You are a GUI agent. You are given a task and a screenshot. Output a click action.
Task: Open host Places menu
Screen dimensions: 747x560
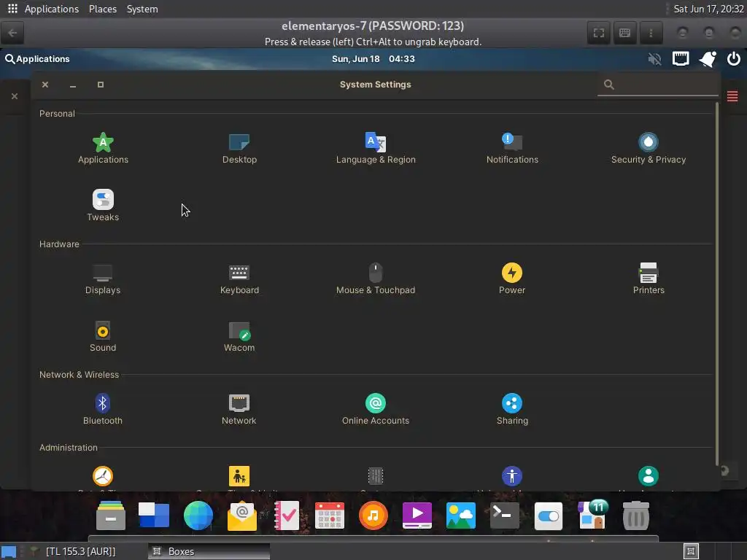102,9
